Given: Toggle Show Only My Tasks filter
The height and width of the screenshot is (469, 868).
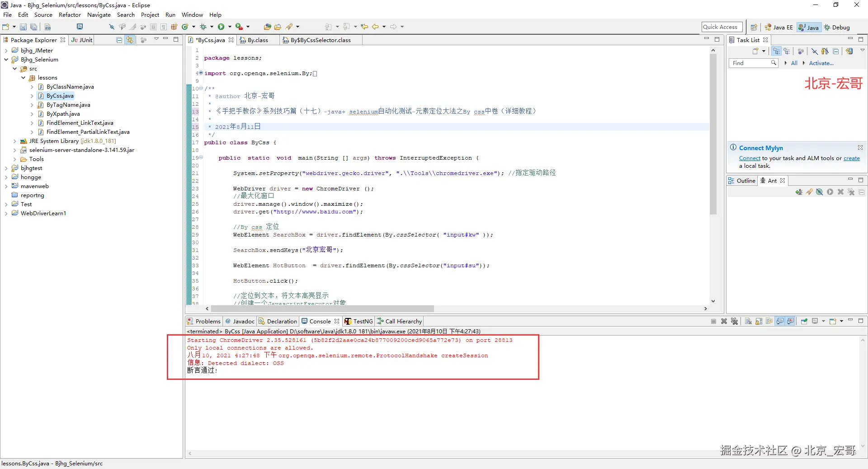Looking at the screenshot, I should [825, 51].
